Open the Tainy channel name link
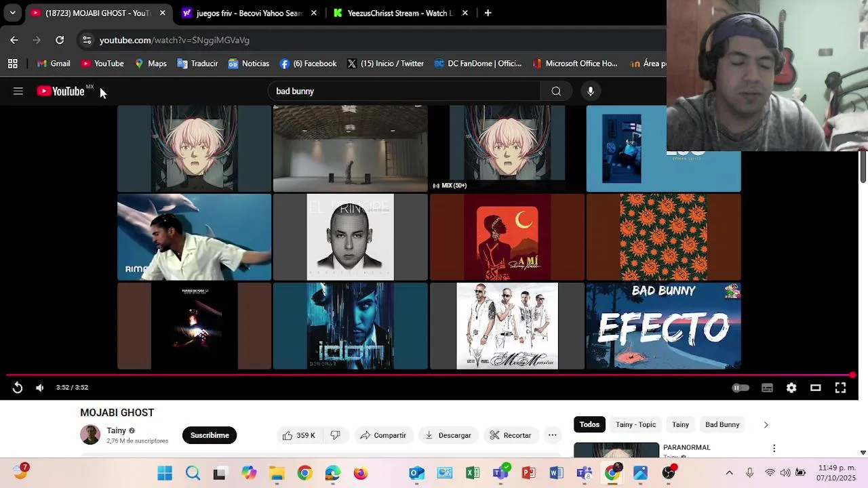This screenshot has height=488, width=868. 116,430
